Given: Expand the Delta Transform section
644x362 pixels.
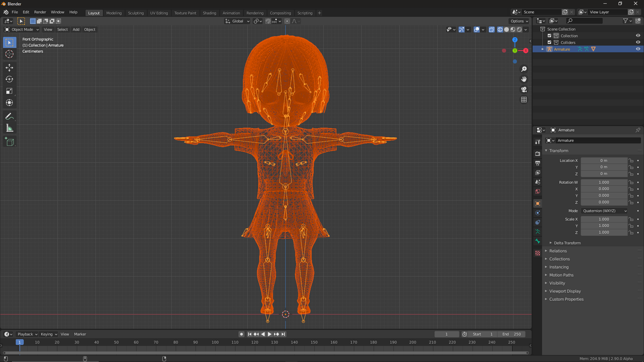Looking at the screenshot, I should [x=567, y=243].
